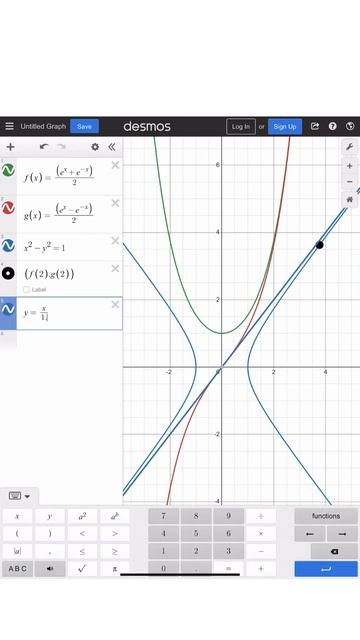360x640 pixels.
Task: Click the Sign Up button
Action: pyautogui.click(x=285, y=127)
